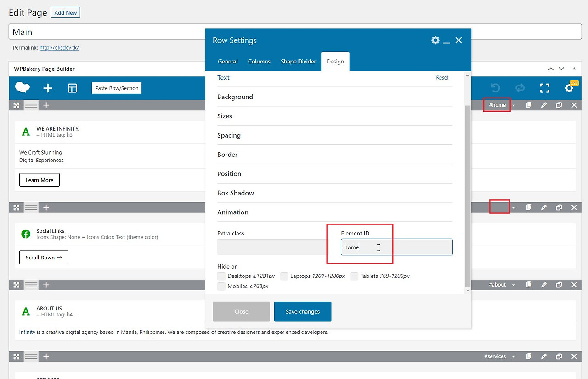Change column layout of the #about row
The image size is (588, 379).
click(x=31, y=285)
